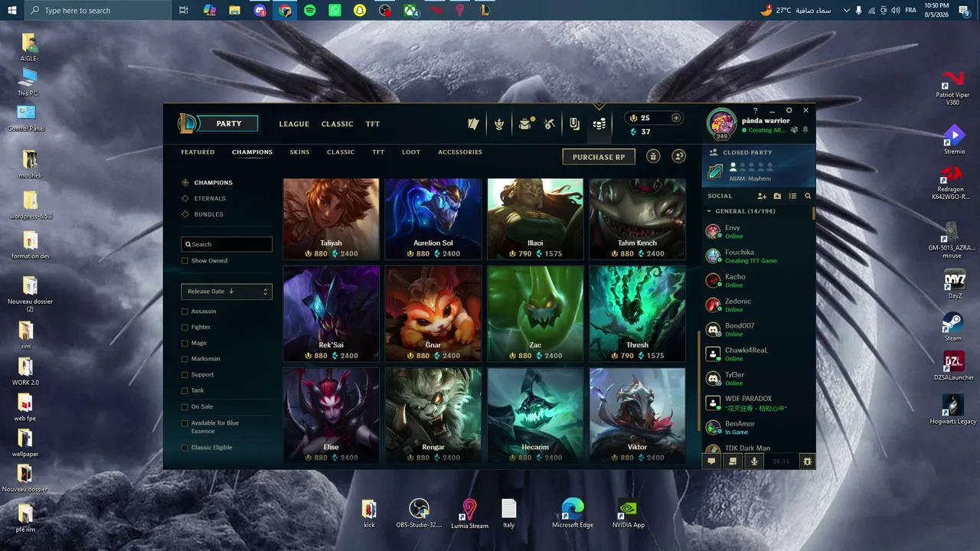This screenshot has width=980, height=551.
Task: Click the notifications bell icon
Action: (805, 130)
